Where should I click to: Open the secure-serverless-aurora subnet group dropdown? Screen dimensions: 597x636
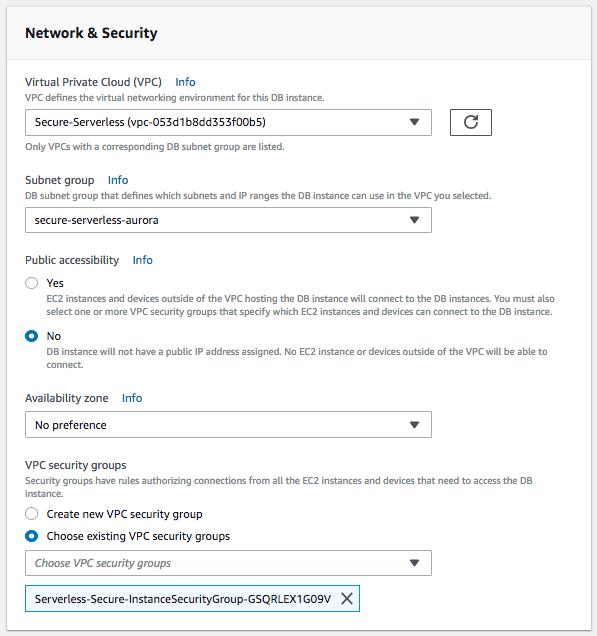click(228, 220)
